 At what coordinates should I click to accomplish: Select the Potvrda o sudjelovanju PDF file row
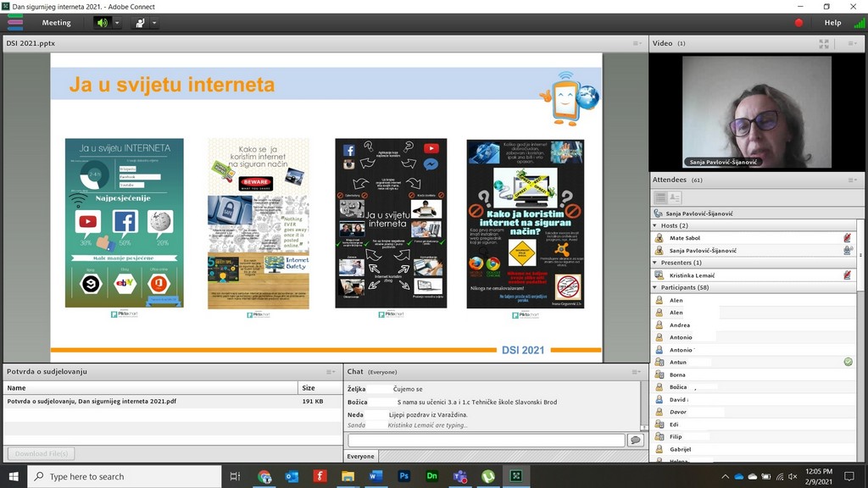pyautogui.click(x=92, y=402)
